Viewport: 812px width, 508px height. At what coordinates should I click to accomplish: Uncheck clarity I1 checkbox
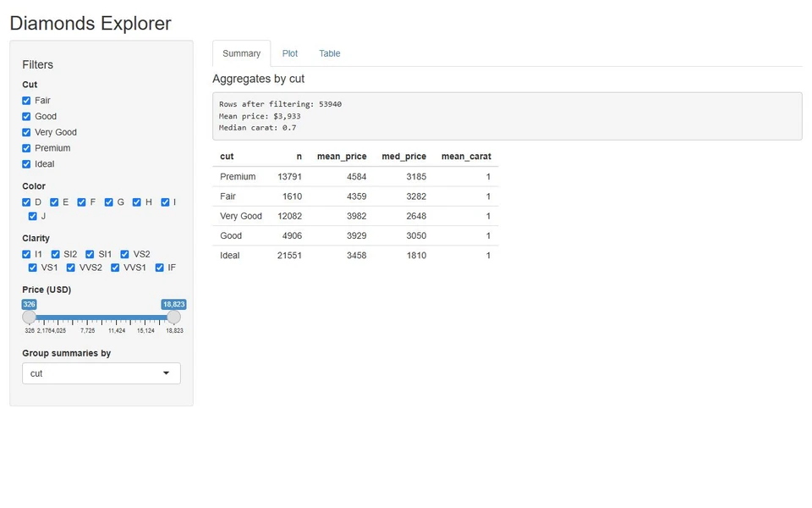(26, 254)
